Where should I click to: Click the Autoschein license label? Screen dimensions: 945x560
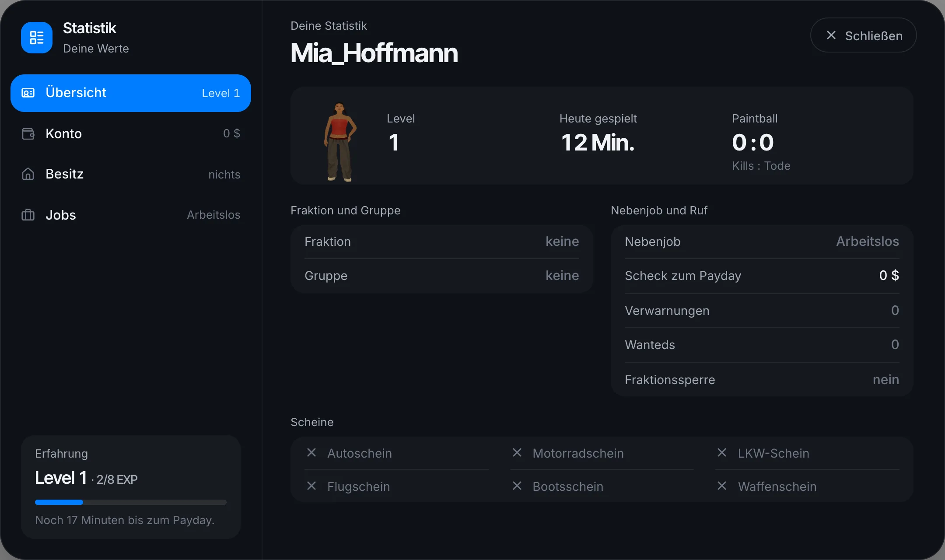(360, 453)
